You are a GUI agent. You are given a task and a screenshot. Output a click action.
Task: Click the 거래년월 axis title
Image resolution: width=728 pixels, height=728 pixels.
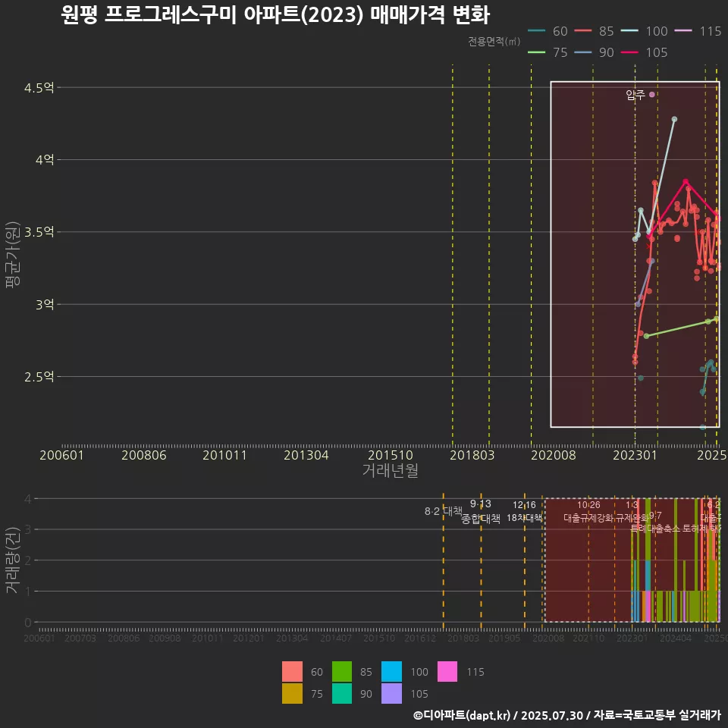click(x=391, y=470)
